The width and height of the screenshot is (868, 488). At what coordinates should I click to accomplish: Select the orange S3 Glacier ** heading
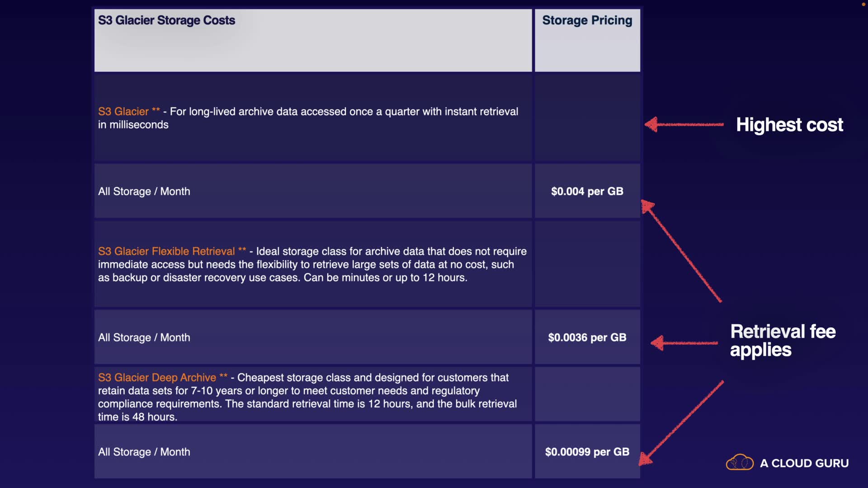coord(129,112)
